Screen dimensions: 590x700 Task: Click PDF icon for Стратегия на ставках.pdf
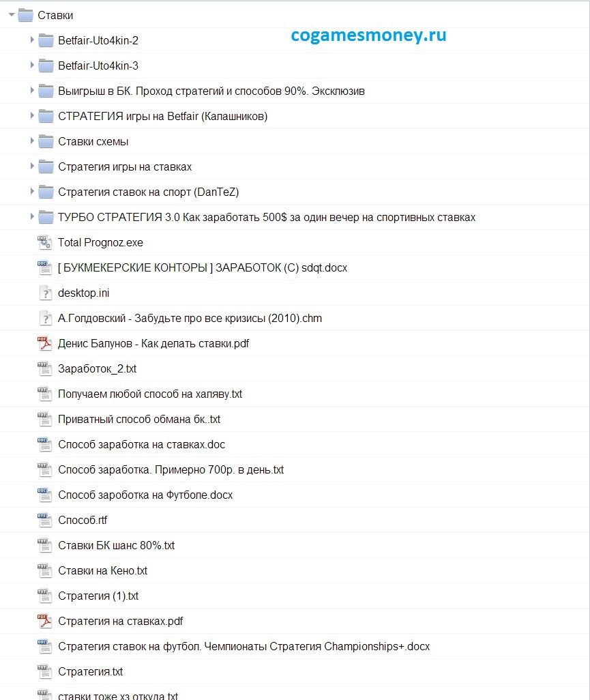(44, 621)
